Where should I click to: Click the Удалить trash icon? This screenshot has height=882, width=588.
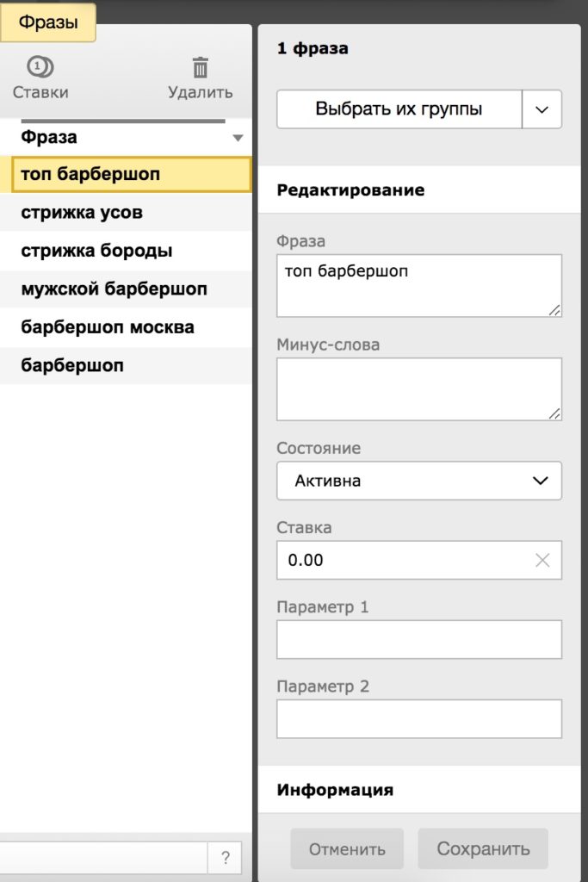click(200, 65)
